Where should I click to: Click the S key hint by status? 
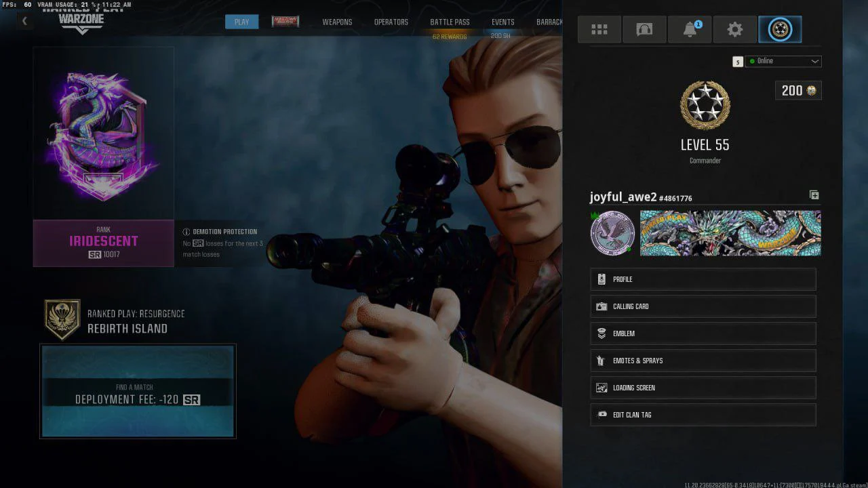pyautogui.click(x=738, y=62)
